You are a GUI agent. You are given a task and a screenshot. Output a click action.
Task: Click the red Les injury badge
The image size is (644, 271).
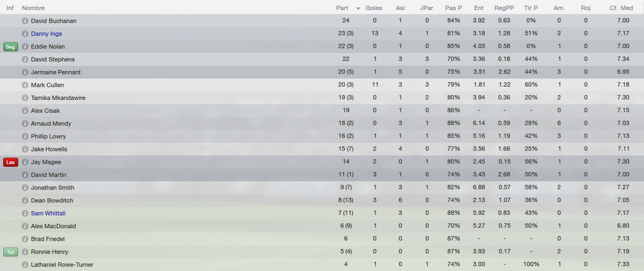pos(10,162)
